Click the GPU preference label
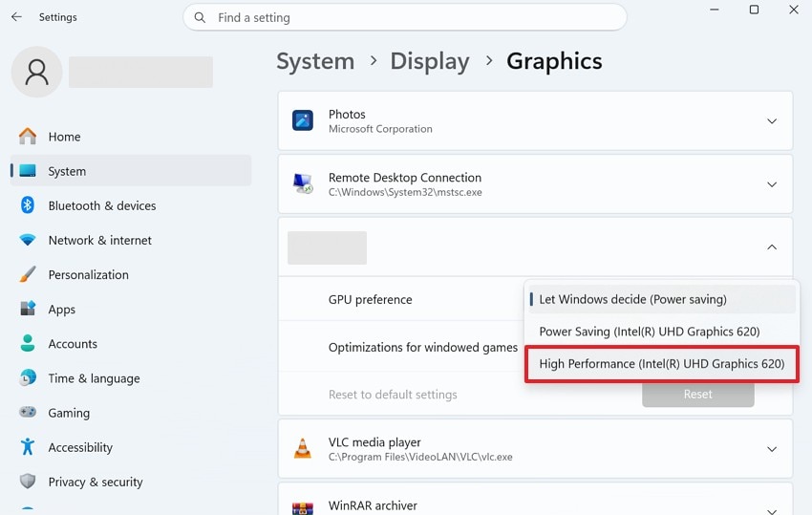 click(x=371, y=299)
